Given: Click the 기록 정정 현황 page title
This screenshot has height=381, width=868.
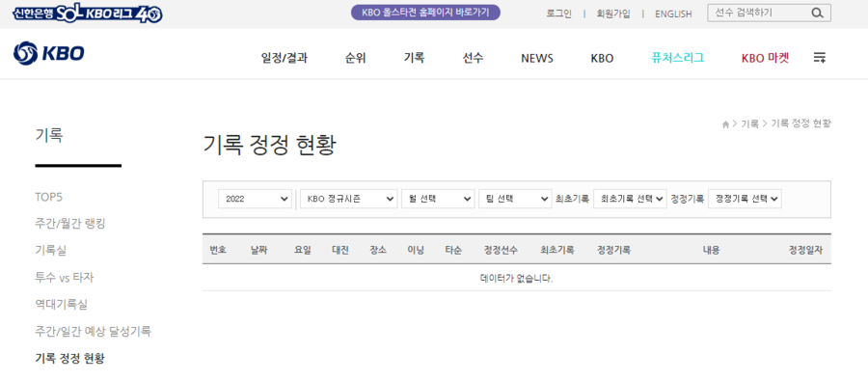Looking at the screenshot, I should tap(269, 145).
